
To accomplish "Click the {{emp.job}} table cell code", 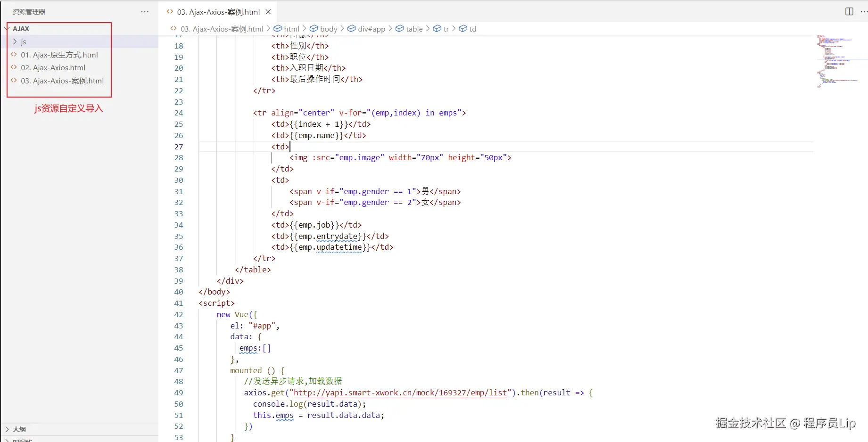I will (x=316, y=225).
